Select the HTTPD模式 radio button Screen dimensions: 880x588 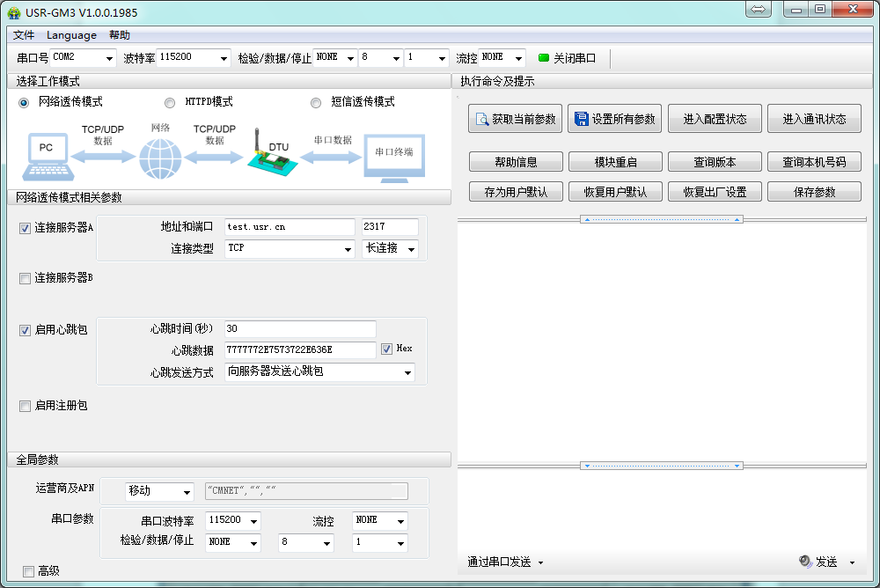pyautogui.click(x=168, y=102)
